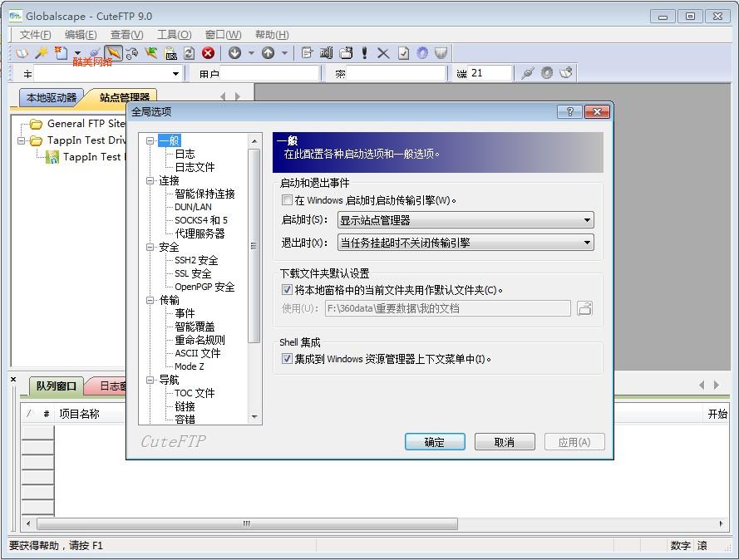This screenshot has height=560, width=739.
Task: Open the 工具(O) menu
Action: pyautogui.click(x=174, y=34)
